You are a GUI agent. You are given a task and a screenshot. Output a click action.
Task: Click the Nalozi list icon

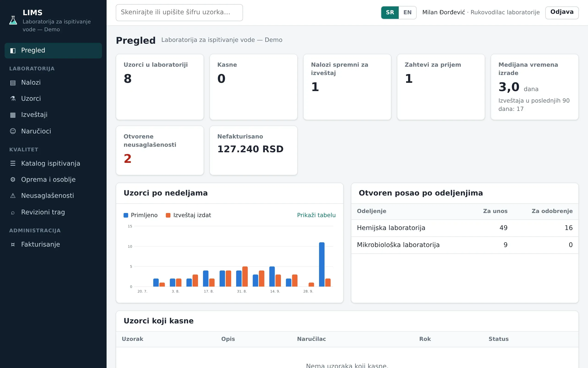(x=13, y=83)
